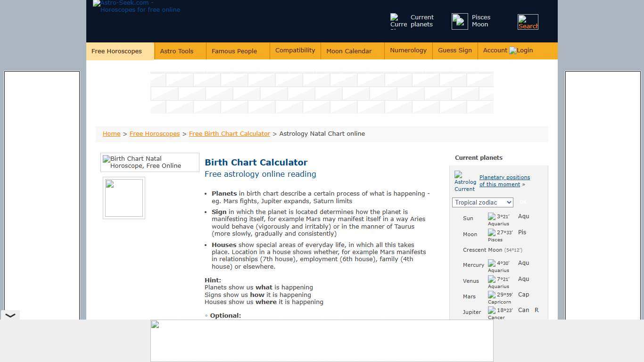The image size is (644, 362).
Task: Click the Planetary positions of this moment link
Action: [x=504, y=181]
